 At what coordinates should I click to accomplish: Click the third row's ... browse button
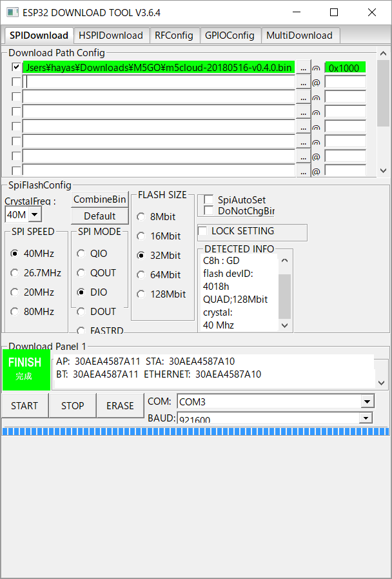(303, 98)
